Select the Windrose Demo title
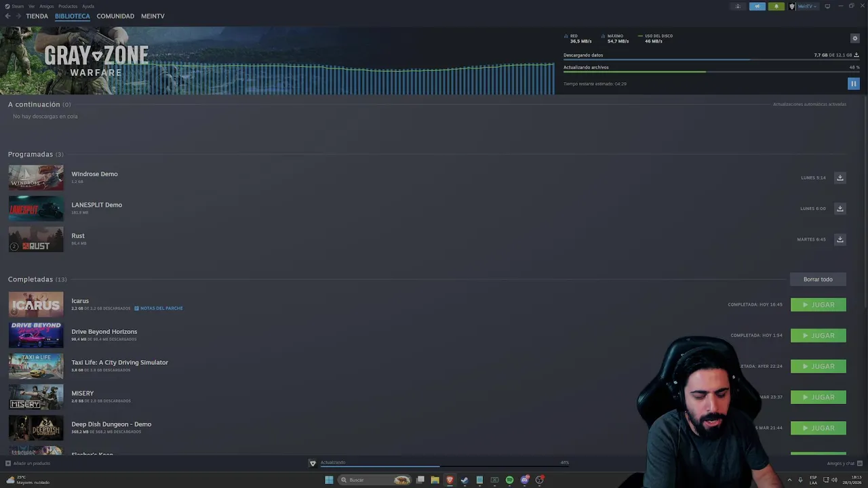This screenshot has height=488, width=868. click(94, 174)
